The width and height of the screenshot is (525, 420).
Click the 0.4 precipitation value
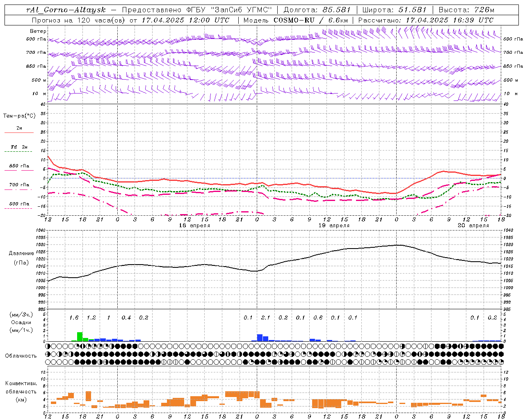126,317
